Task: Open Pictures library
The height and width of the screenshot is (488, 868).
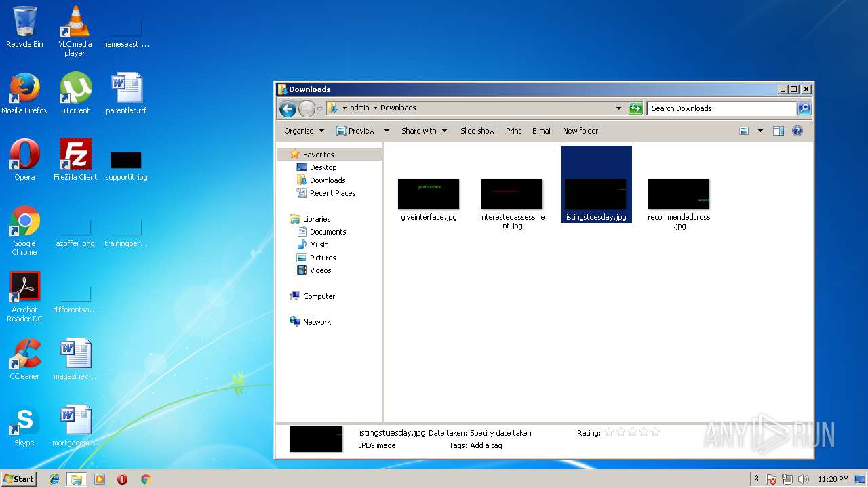Action: point(323,258)
